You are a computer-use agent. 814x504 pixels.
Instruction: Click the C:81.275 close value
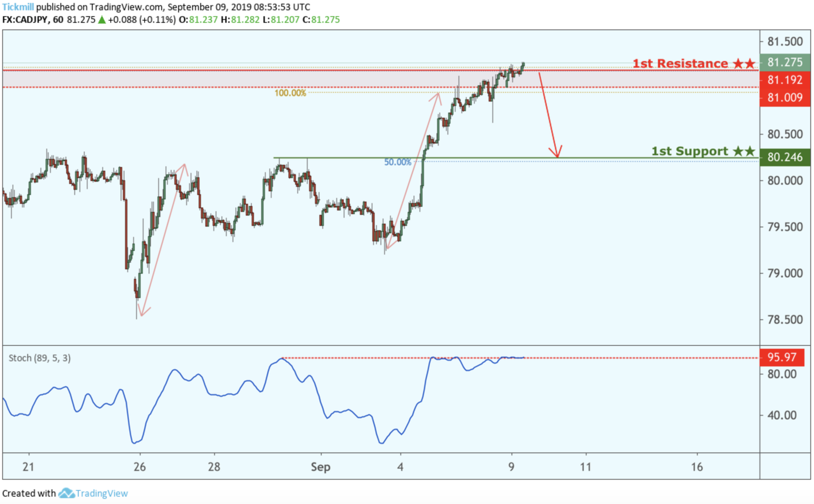coord(321,19)
